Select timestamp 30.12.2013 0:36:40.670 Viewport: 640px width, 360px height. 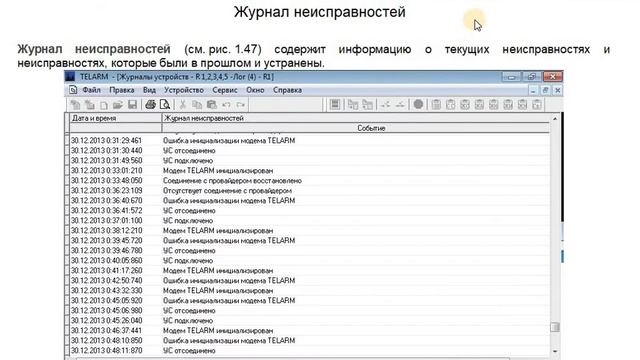pos(107,200)
